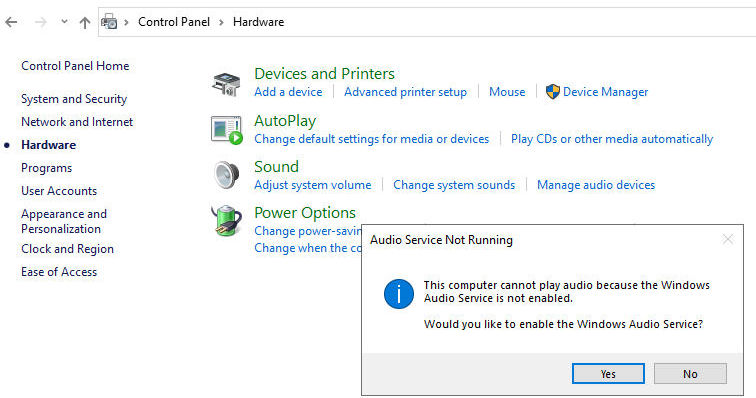This screenshot has height=398, width=756.
Task: Click Change when the computer sleeps link
Action: (308, 248)
